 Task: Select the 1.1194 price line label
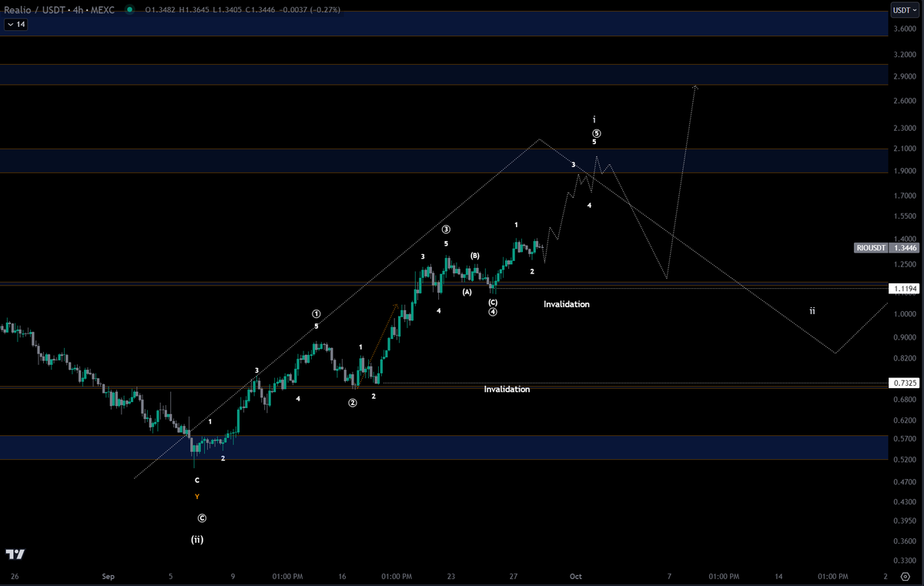tap(902, 288)
